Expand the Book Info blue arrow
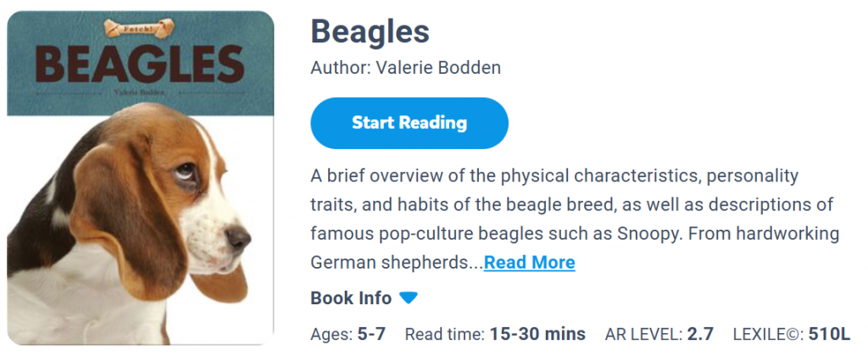 409,298
